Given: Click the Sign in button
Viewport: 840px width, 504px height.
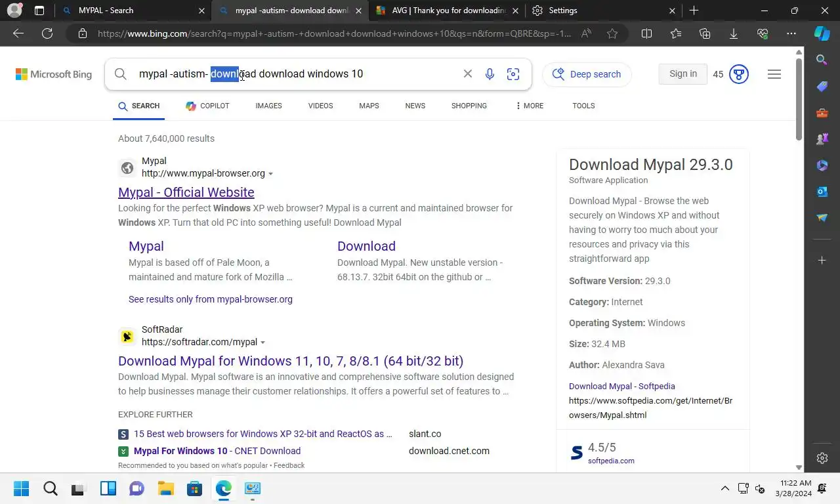Looking at the screenshot, I should pyautogui.click(x=683, y=74).
